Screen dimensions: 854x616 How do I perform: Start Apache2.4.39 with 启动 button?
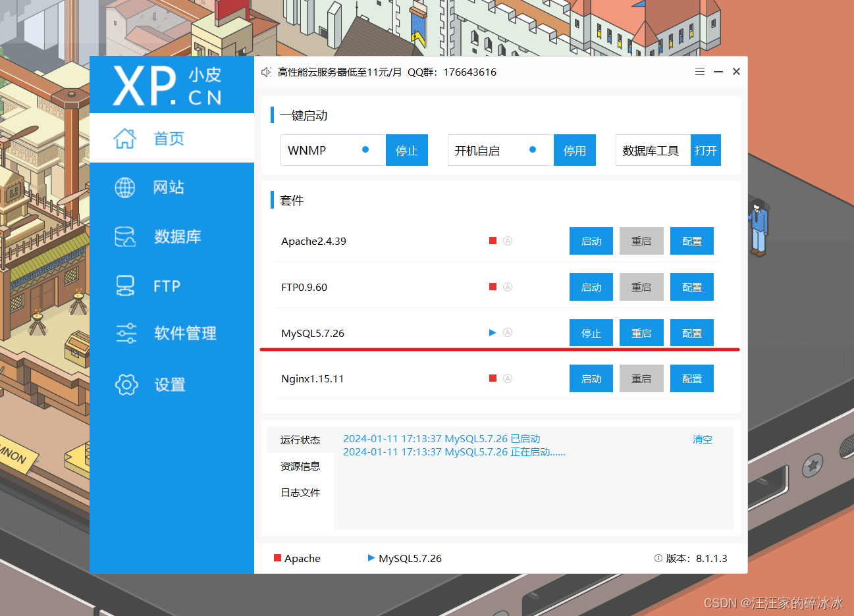pos(591,241)
